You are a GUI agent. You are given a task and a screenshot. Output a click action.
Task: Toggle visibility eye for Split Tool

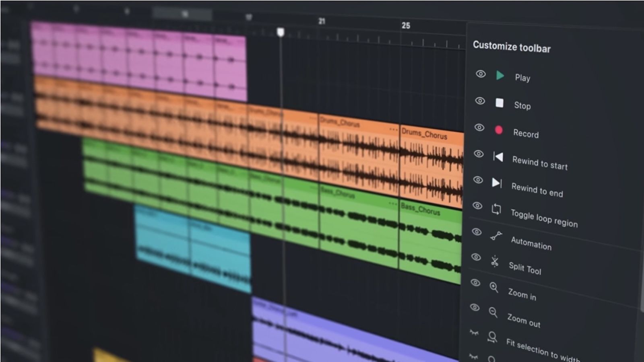point(476,257)
